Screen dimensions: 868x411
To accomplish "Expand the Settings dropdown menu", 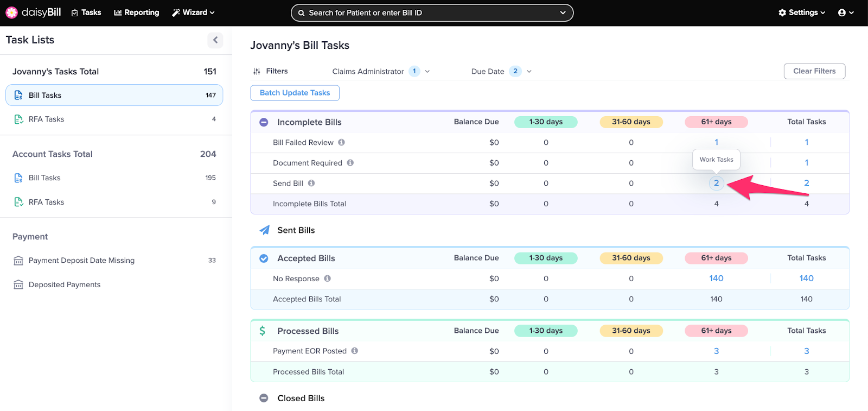I will [801, 12].
